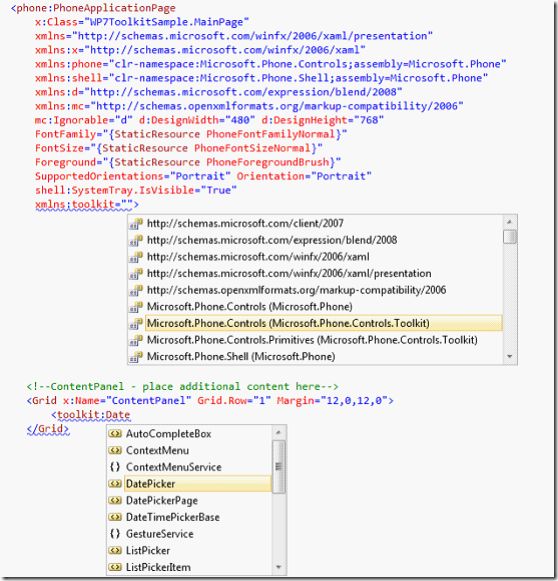558x581 pixels.
Task: Click element icon beside DatePickerPage
Action: point(115,500)
